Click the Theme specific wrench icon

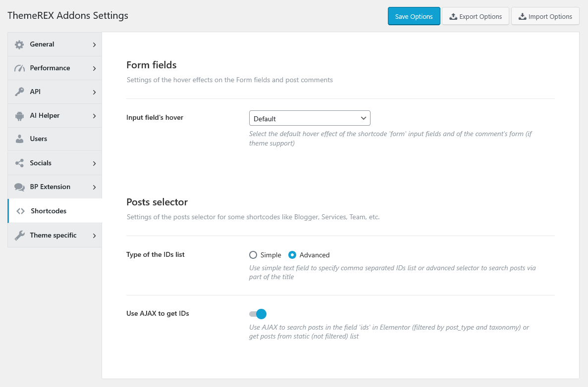[x=19, y=235]
